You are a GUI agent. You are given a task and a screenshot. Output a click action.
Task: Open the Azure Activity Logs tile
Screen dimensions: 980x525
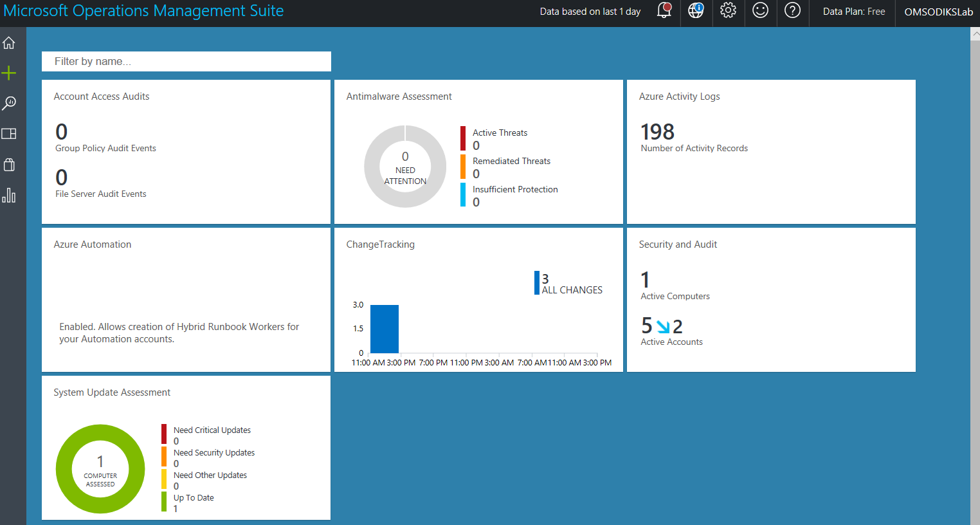[771, 152]
